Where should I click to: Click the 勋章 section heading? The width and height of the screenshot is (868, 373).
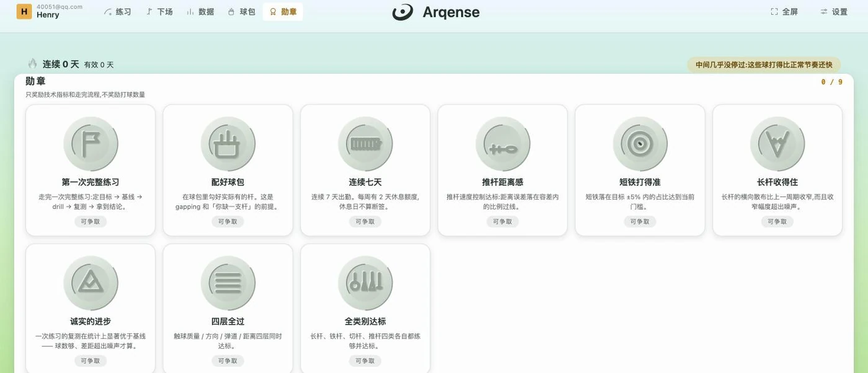[35, 81]
